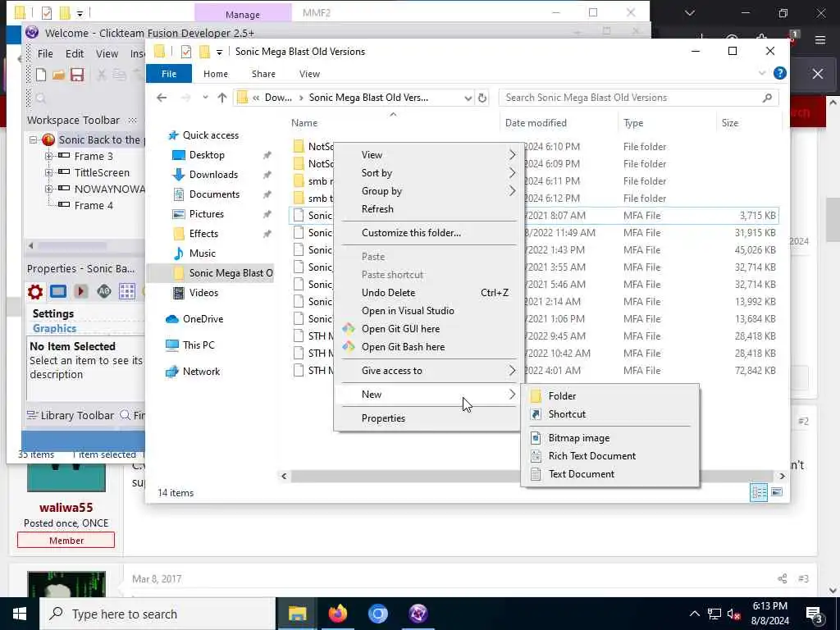Viewport: 840px width, 630px height.
Task: Expand the Group by submenu
Action: 427,191
